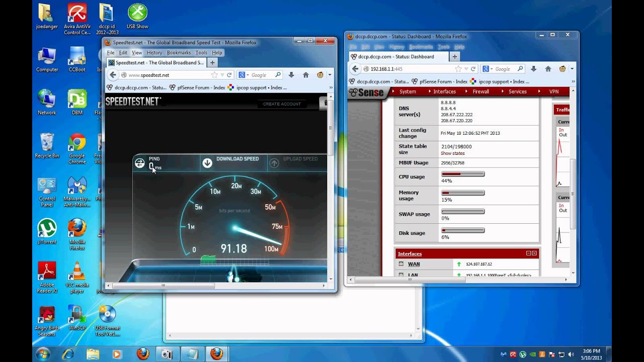The height and width of the screenshot is (362, 644).
Task: Go Home in pfSense Firefox window
Action: click(x=548, y=69)
